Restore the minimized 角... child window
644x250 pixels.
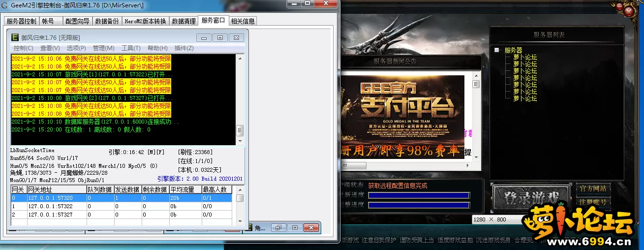pyautogui.click(x=278, y=228)
